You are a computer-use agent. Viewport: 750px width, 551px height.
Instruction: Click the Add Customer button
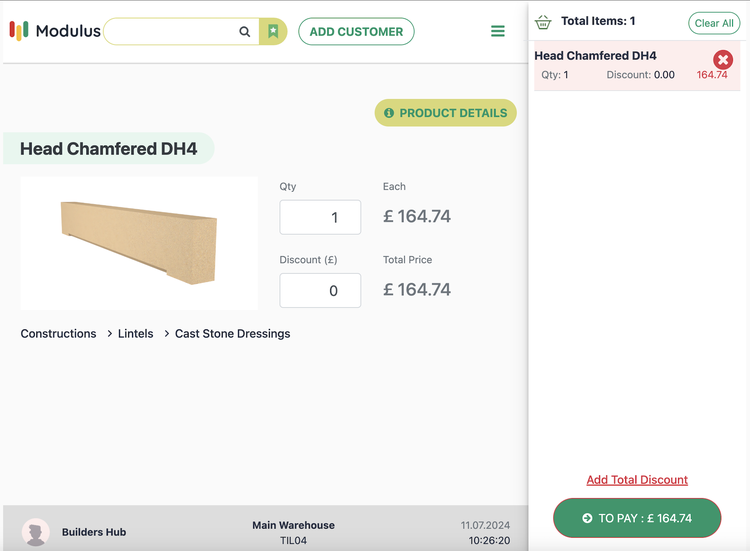coord(356,32)
